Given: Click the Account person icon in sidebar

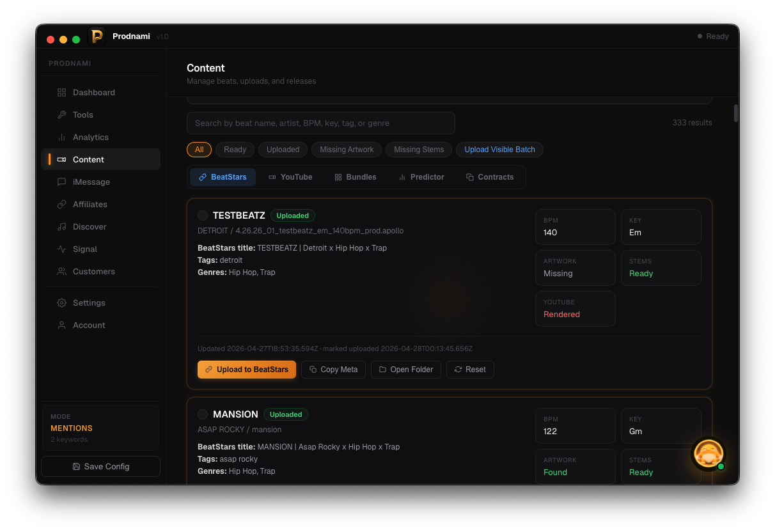Looking at the screenshot, I should pyautogui.click(x=61, y=325).
